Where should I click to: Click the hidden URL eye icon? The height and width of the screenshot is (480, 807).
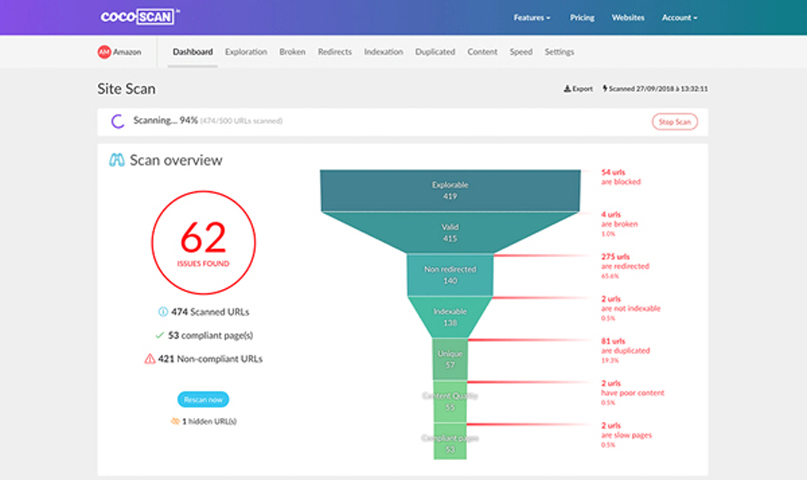point(175,421)
